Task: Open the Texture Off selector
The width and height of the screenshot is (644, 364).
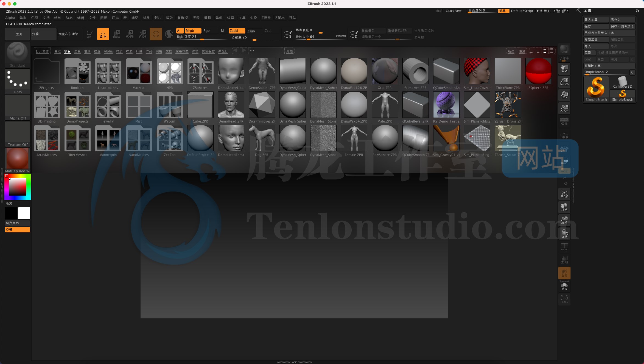Action: [x=17, y=134]
